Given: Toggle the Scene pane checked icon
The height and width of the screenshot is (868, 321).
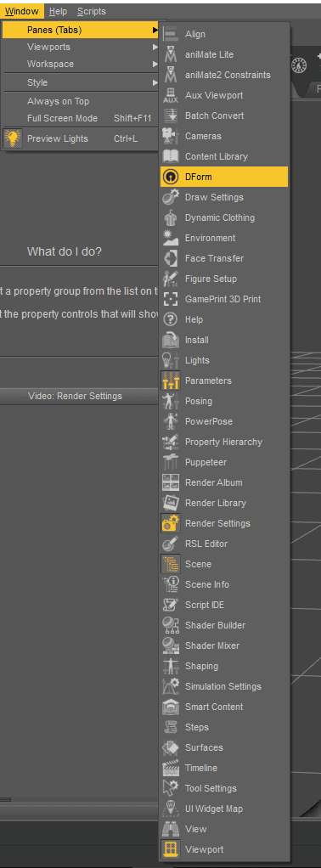Looking at the screenshot, I should [x=171, y=564].
